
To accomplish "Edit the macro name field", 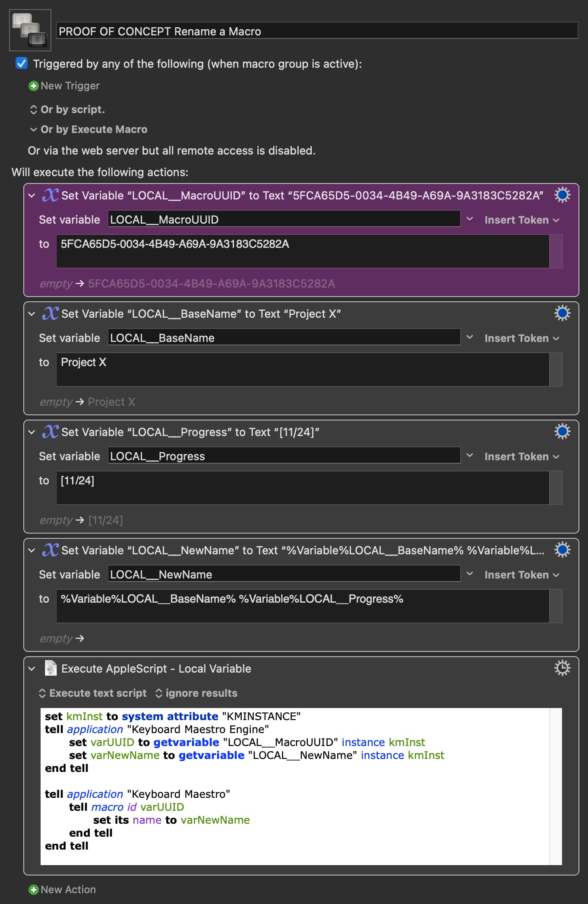I will (x=317, y=31).
